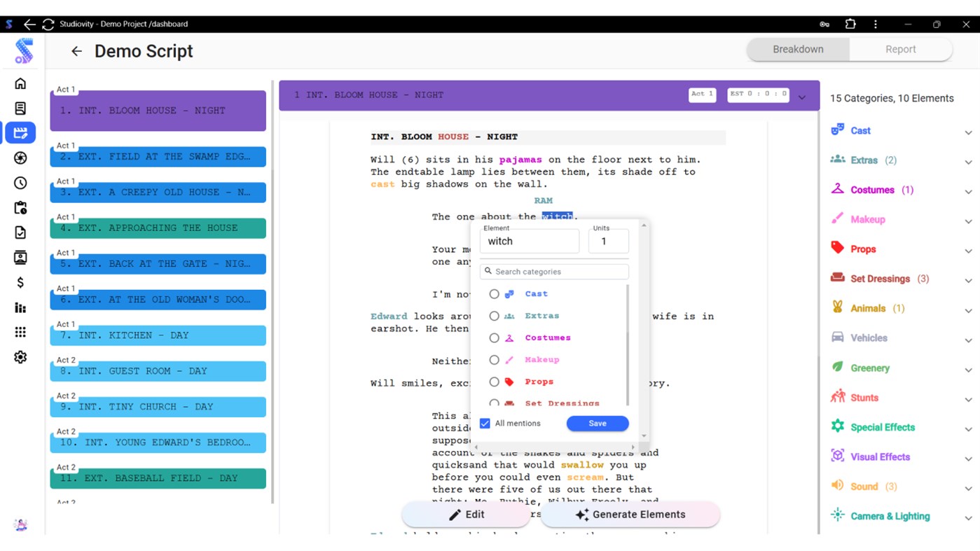
Task: Click the Studiovity logo at top left
Action: point(24,51)
